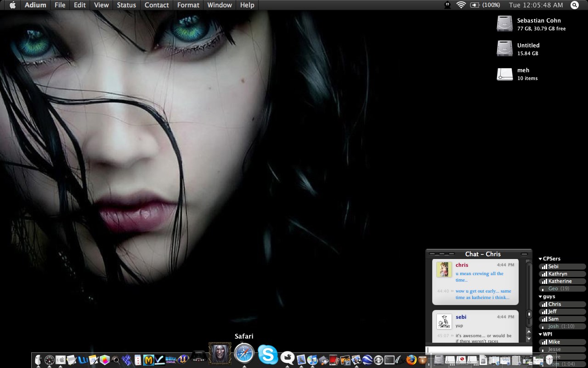
Task: Select idle contact Geo (19)
Action: (x=562, y=288)
